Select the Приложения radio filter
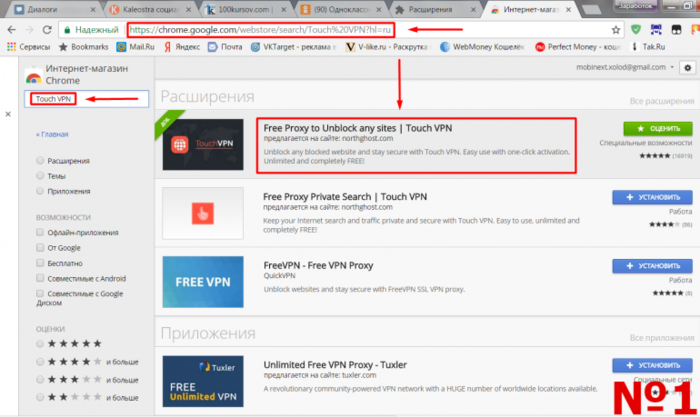700x417 pixels. [x=40, y=191]
